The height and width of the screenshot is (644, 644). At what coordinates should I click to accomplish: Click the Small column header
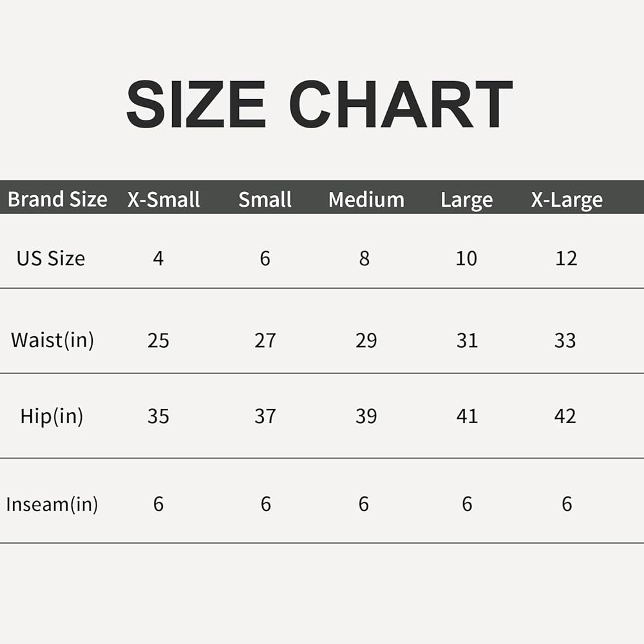[265, 199]
